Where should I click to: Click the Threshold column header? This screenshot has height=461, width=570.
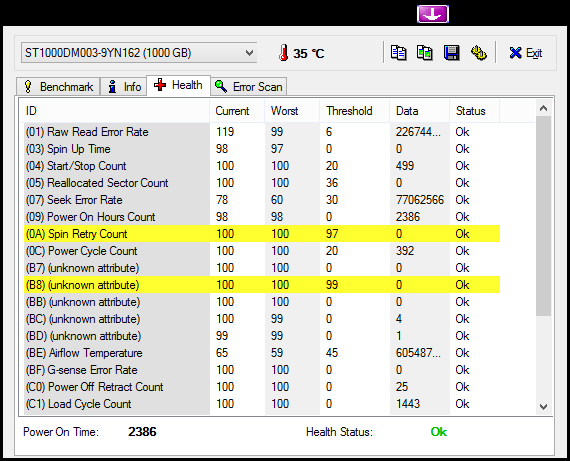pos(355,111)
